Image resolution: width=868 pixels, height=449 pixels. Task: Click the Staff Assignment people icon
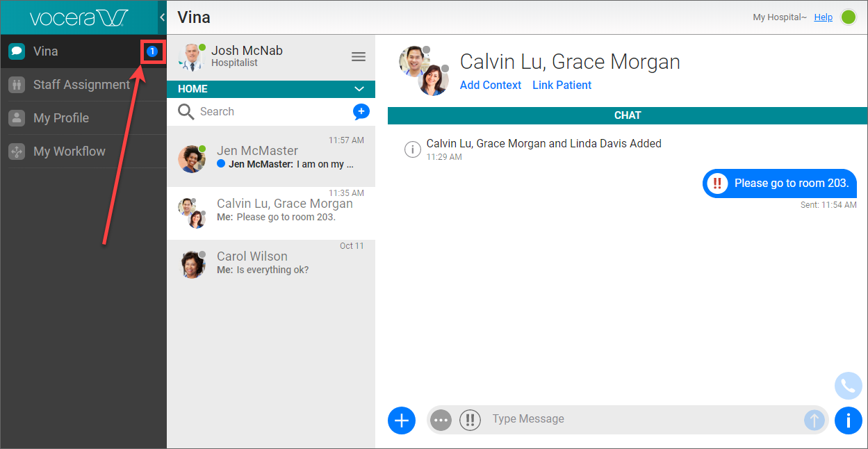click(17, 85)
